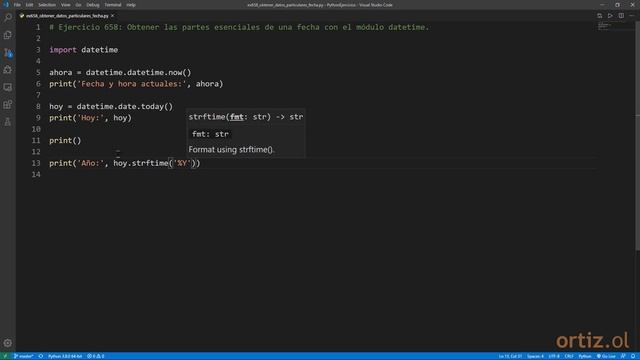Open the Remote Explorer monitor icon

click(8, 87)
